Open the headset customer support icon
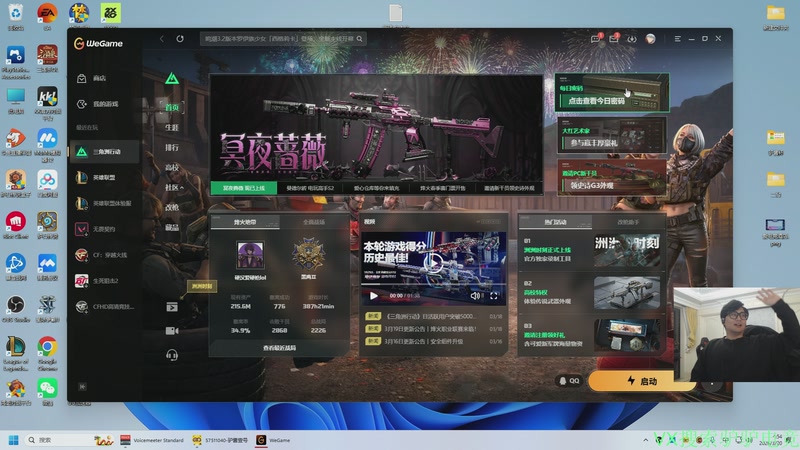This screenshot has width=800, height=450. pyautogui.click(x=172, y=355)
